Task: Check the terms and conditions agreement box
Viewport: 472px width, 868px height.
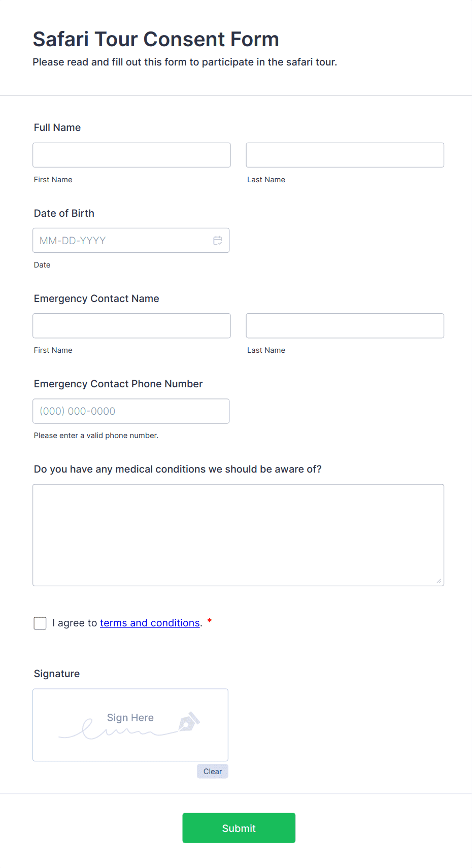Action: tap(40, 623)
